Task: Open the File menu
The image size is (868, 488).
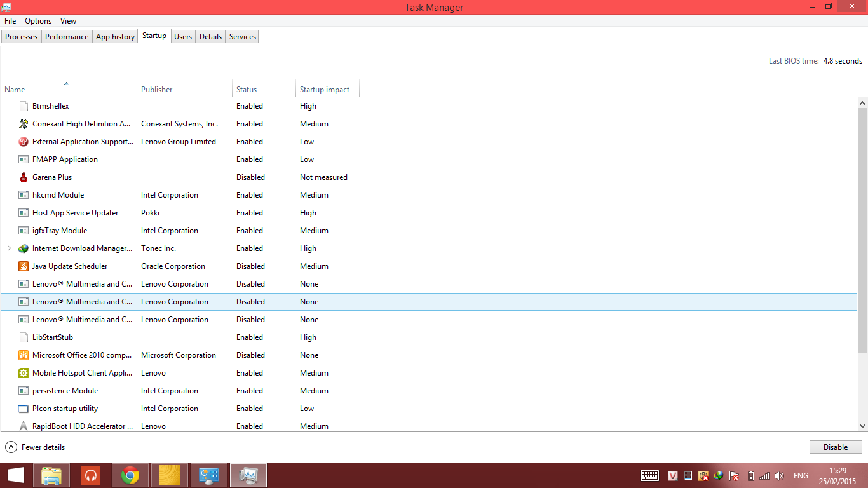Action: click(10, 21)
